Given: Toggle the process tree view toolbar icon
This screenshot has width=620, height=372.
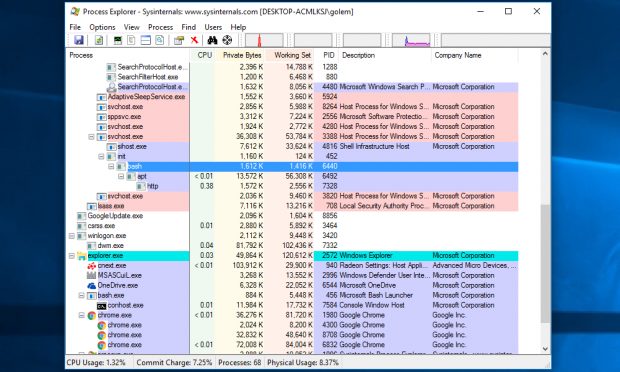Looking at the screenshot, I should click(x=131, y=40).
